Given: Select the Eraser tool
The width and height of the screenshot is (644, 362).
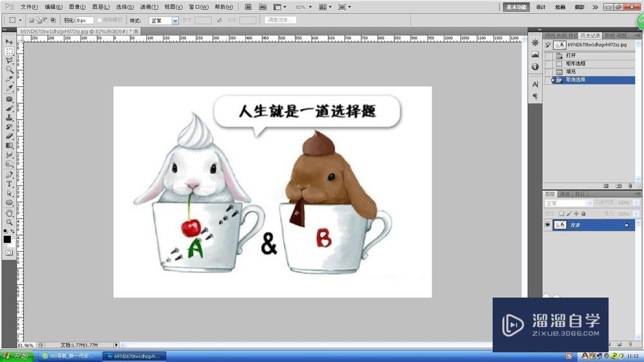Looking at the screenshot, I should pos(9,136).
